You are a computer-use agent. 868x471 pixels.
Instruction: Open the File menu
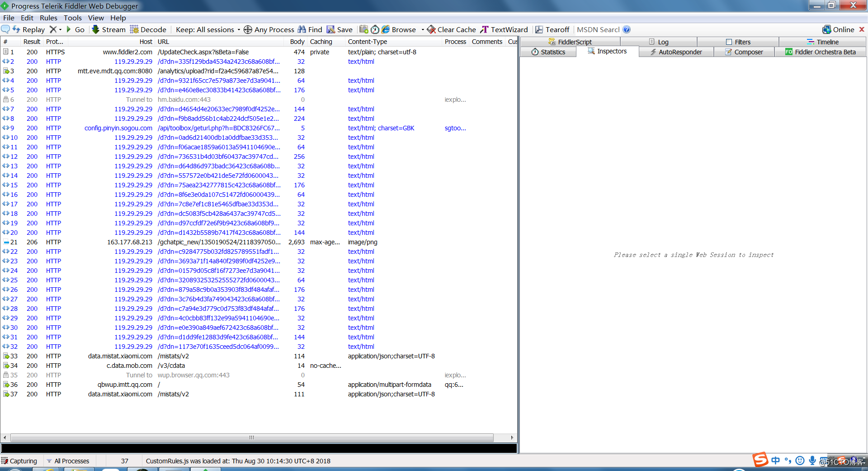9,18
